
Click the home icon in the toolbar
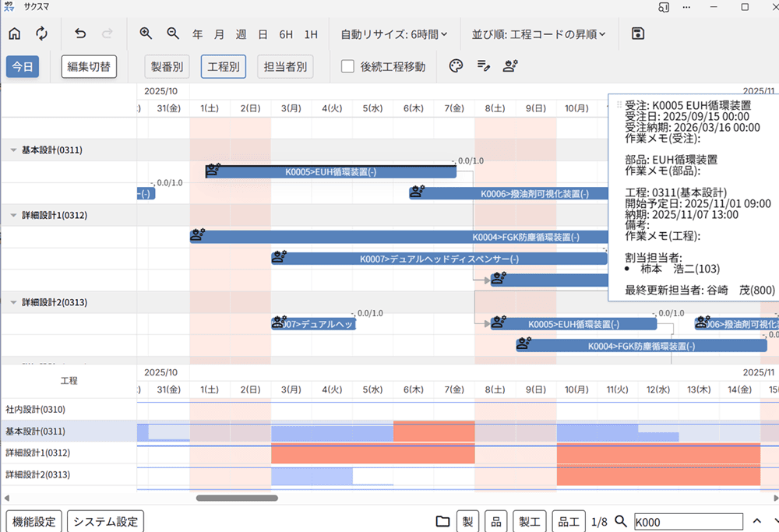coord(14,33)
